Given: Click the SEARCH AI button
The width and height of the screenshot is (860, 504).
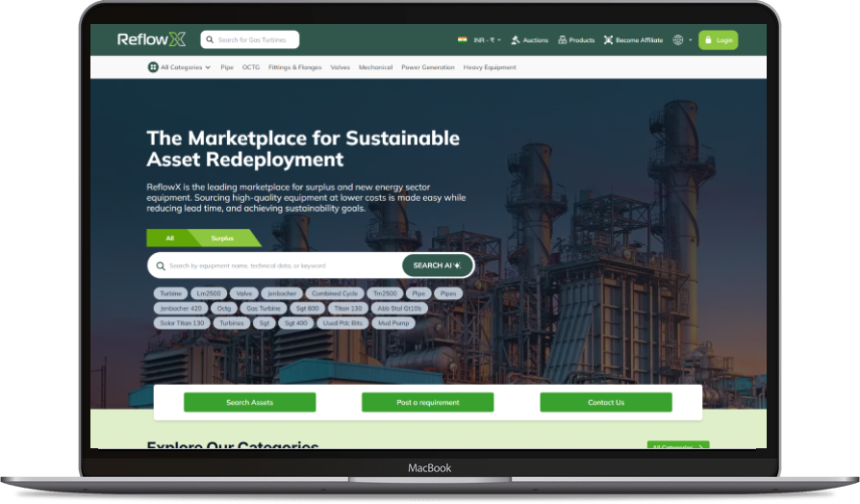Looking at the screenshot, I should click(437, 265).
